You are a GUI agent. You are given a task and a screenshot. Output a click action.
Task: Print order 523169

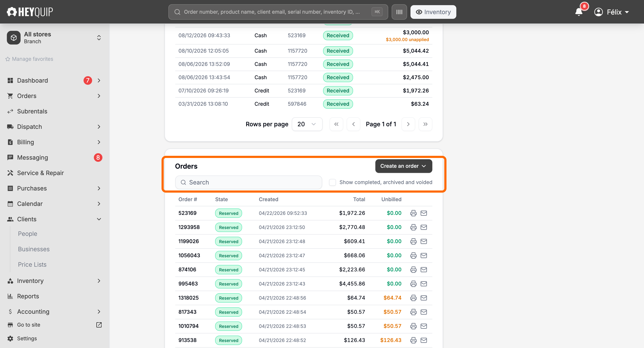point(413,213)
